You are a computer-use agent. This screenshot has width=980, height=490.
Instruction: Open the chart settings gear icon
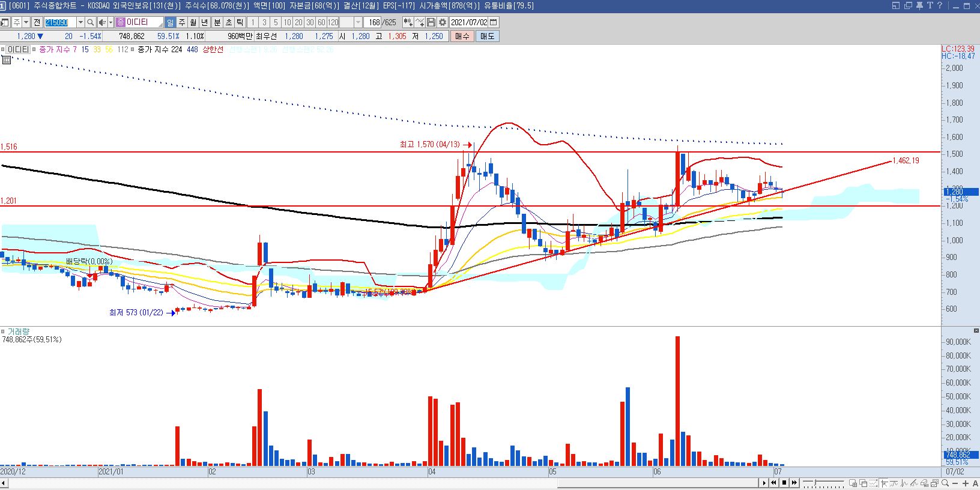[x=443, y=22]
